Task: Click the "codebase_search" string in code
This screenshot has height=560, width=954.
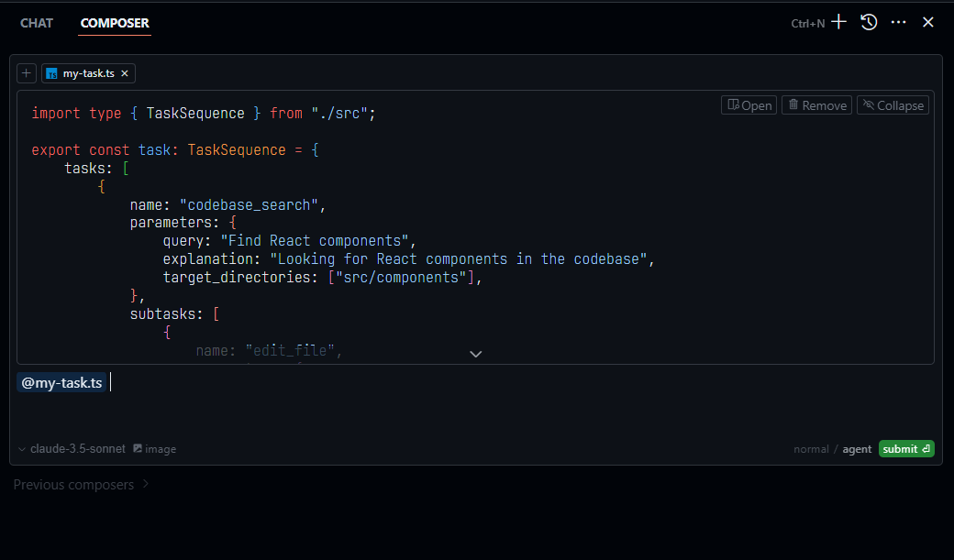Action: (249, 205)
